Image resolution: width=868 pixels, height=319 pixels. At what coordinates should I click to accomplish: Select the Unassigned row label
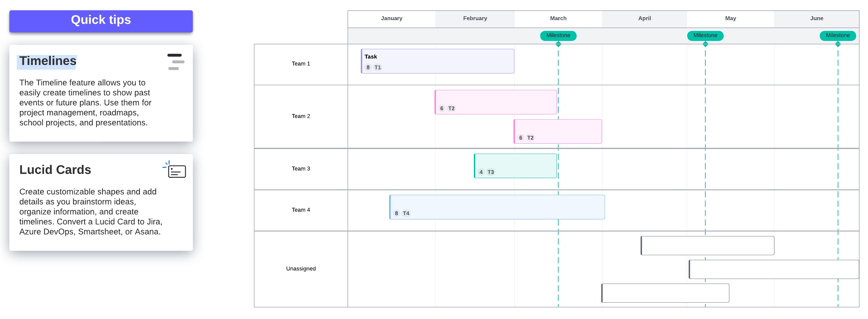pos(301,269)
